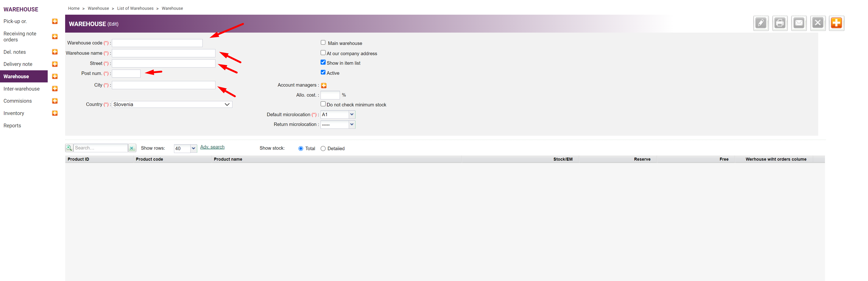
Task: Click the orange add-new plus icon in header
Action: pyautogui.click(x=836, y=23)
